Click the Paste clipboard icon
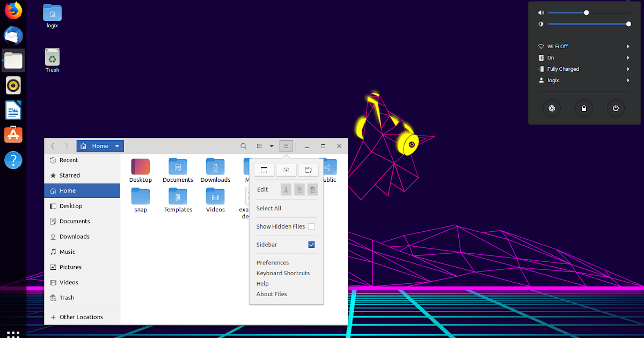644x338 pixels. (x=312, y=189)
